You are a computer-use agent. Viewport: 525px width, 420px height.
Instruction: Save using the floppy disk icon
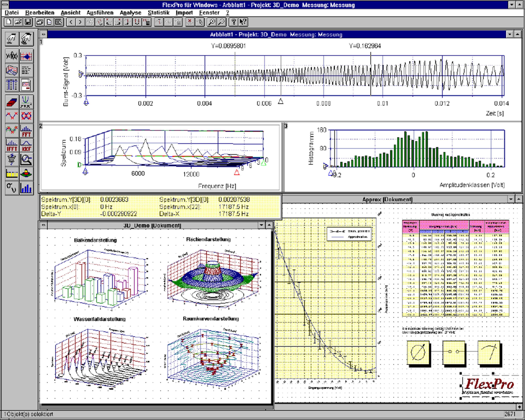point(28,22)
